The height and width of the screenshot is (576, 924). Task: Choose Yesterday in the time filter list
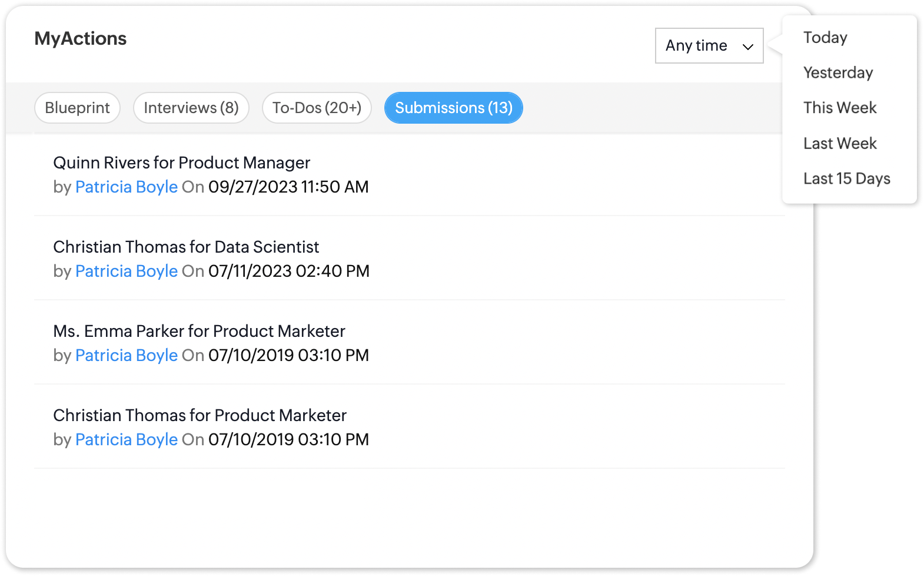coord(837,73)
